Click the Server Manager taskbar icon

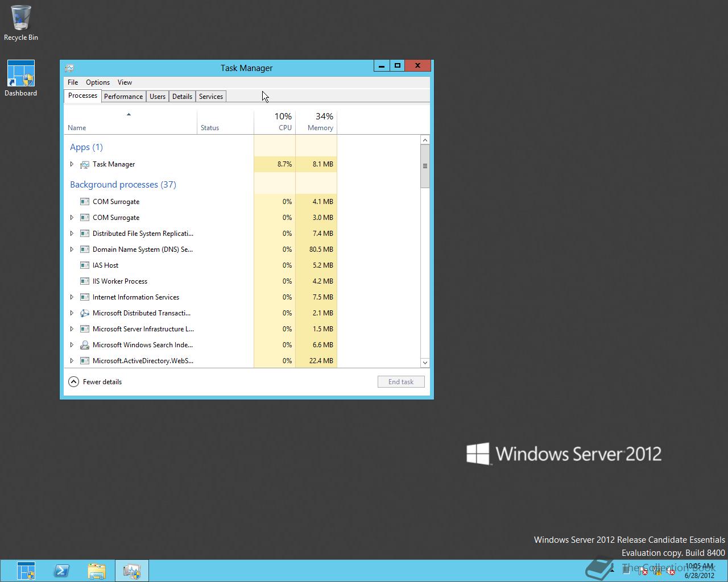coord(26,571)
